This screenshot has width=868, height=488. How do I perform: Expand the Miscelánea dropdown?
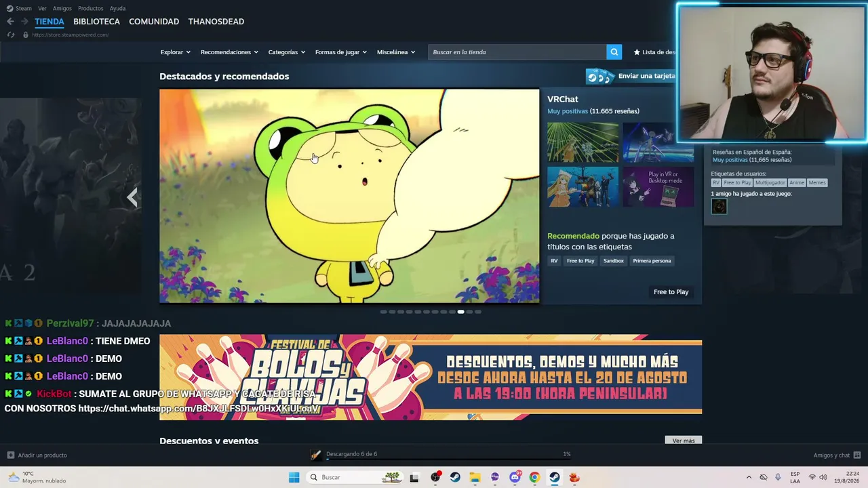point(396,52)
